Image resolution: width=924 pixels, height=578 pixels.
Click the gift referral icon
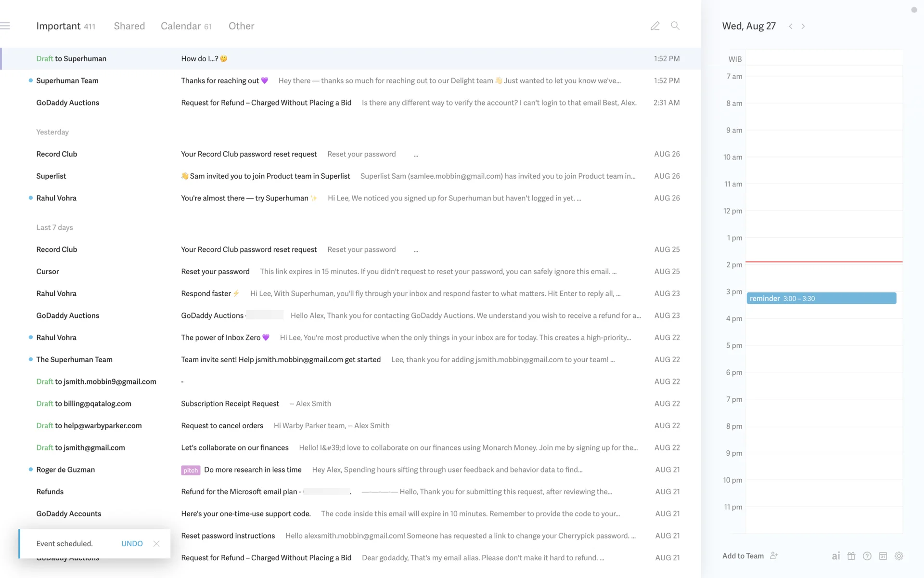coord(851,556)
